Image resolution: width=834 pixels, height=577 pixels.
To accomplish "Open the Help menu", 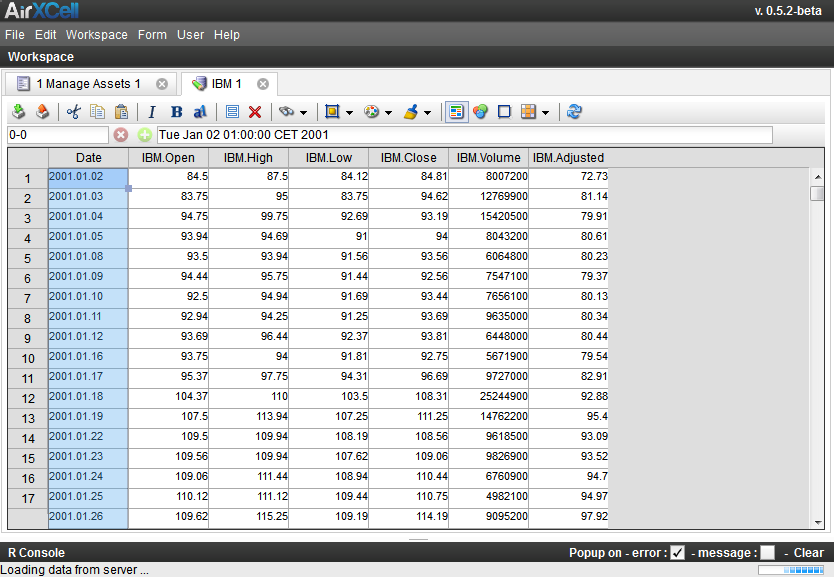I will (x=227, y=35).
